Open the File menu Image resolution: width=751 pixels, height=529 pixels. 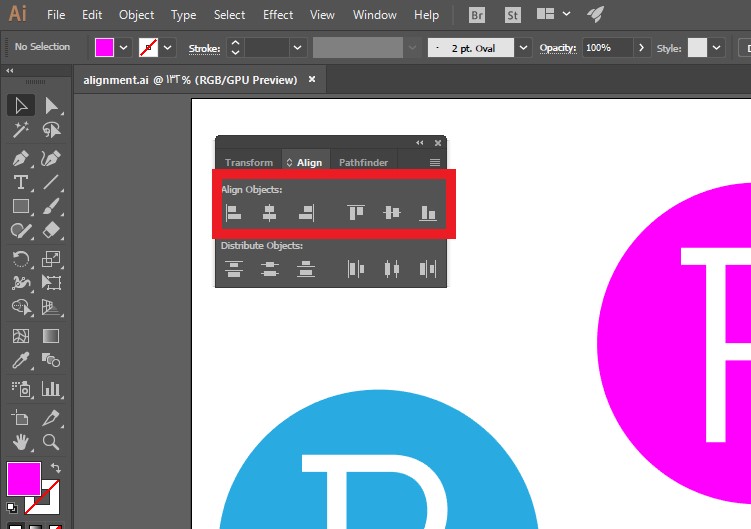click(x=56, y=15)
